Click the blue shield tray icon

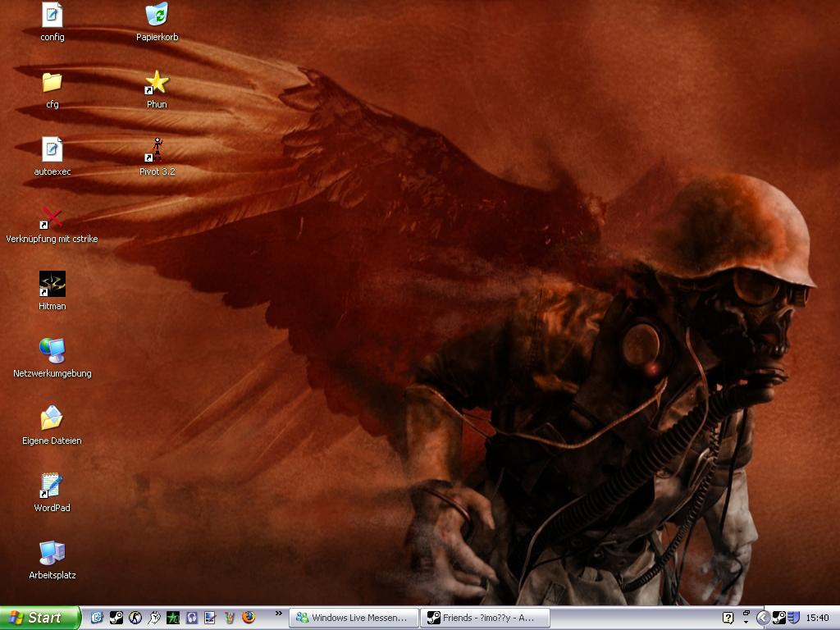click(793, 619)
